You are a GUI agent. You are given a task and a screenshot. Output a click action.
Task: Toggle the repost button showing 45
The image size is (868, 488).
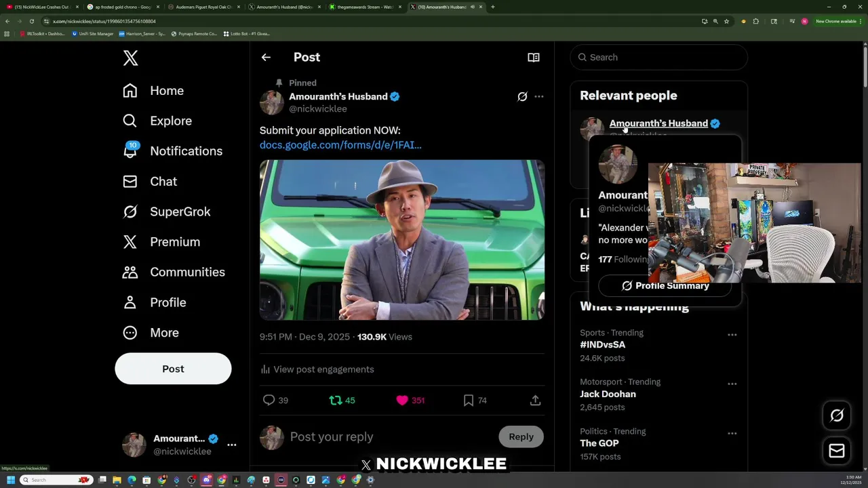click(x=342, y=401)
